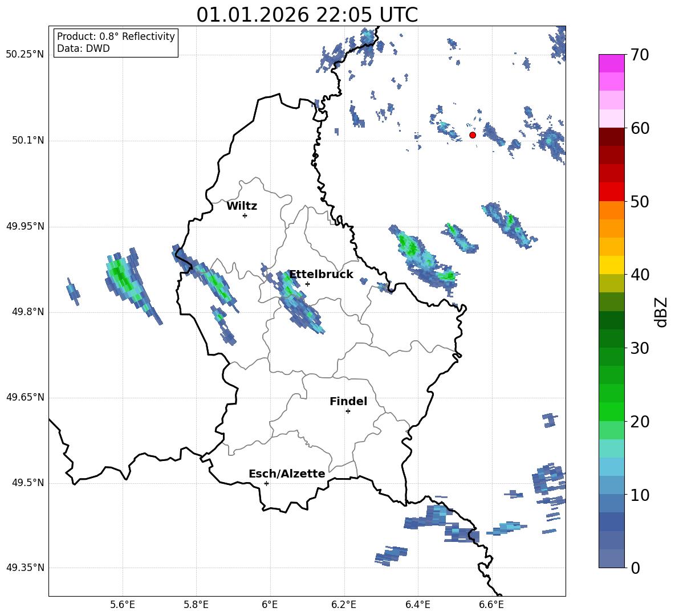The height and width of the screenshot is (616, 675).
Task: Click the 30 label on the colorbar
Action: click(x=639, y=348)
